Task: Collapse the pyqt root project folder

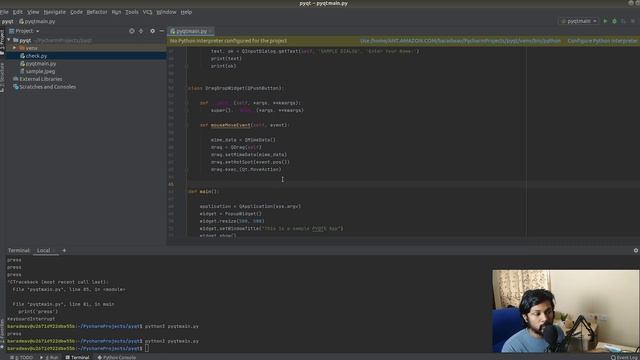Action: 9,40
